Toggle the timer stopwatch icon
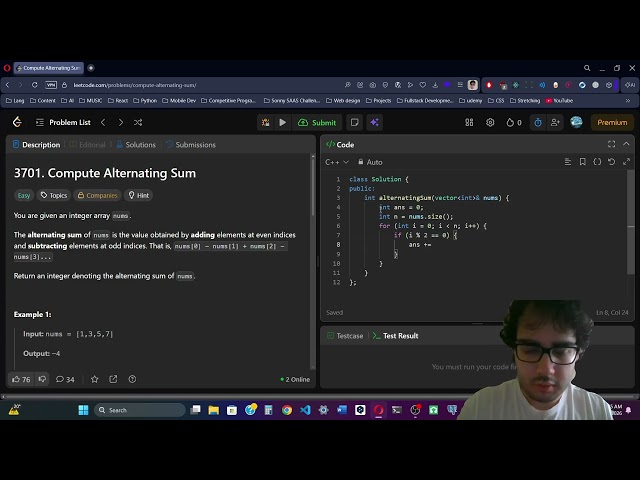 (538, 122)
